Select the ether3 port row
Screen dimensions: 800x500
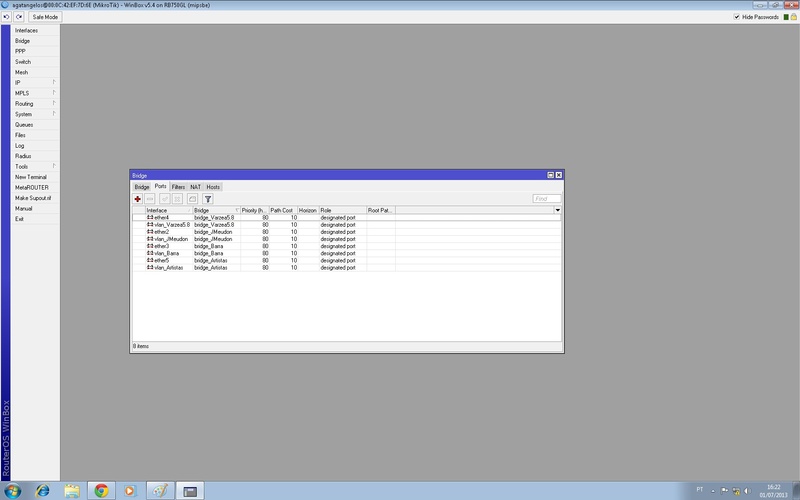346,246
